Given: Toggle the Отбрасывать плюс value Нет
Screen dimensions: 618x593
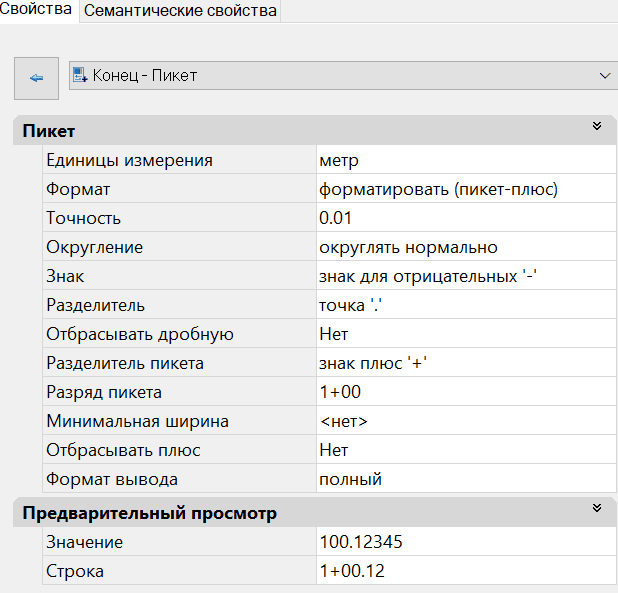Looking at the screenshot, I should tap(465, 450).
